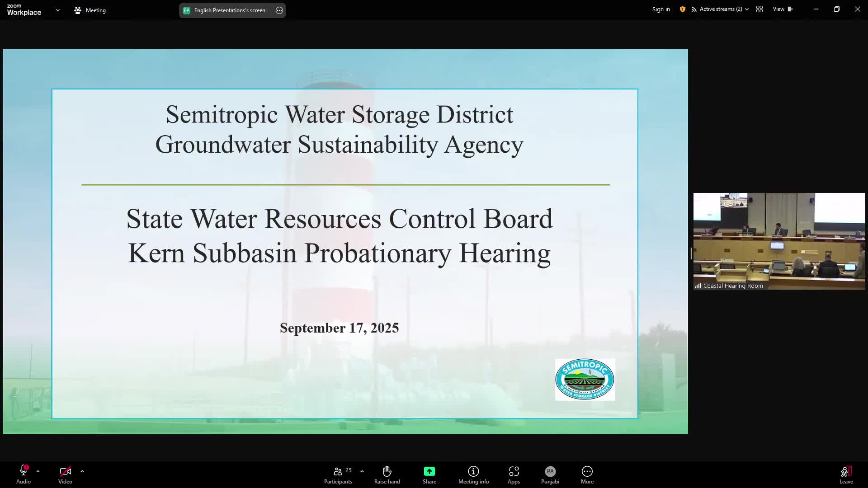This screenshot has width=868, height=488.
Task: Open screen share options ellipsis
Action: tap(279, 10)
